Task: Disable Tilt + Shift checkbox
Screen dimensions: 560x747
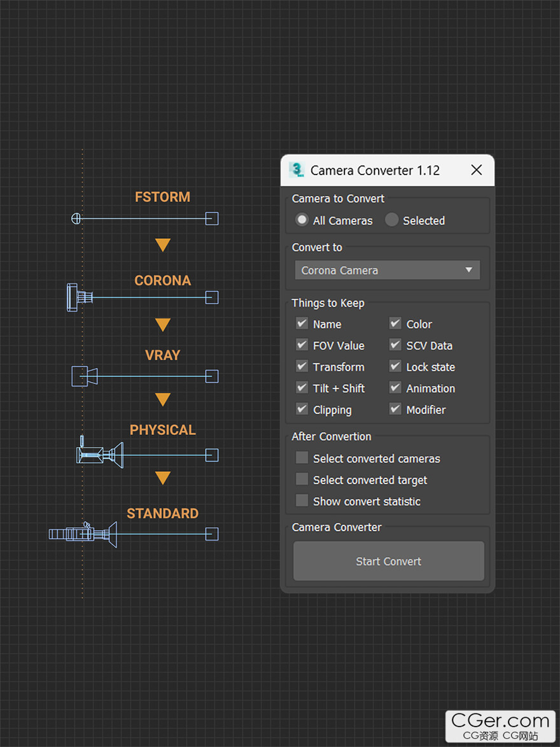Action: tap(302, 388)
